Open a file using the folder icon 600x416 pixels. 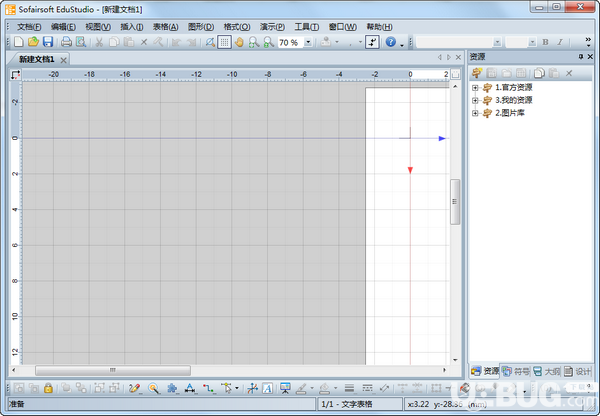(33, 42)
